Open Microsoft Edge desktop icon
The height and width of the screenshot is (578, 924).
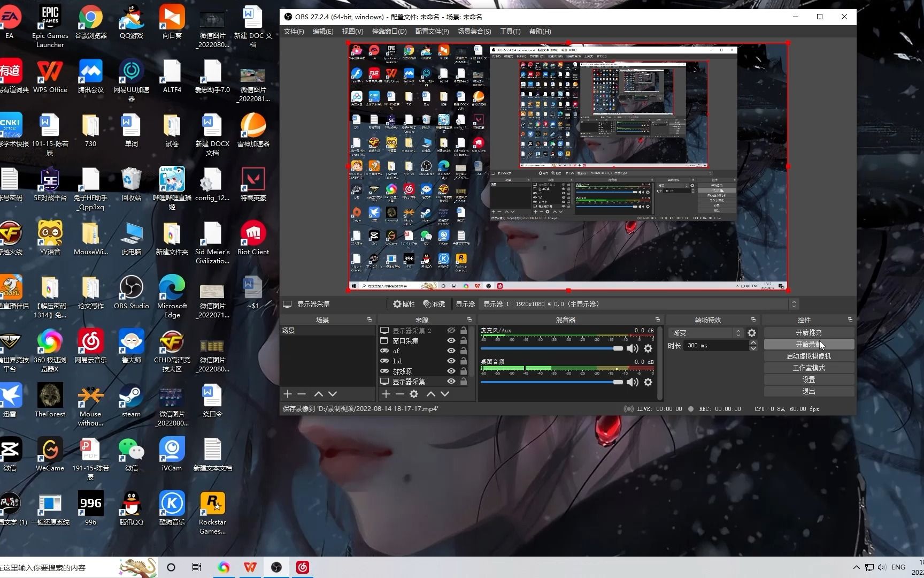[172, 296]
